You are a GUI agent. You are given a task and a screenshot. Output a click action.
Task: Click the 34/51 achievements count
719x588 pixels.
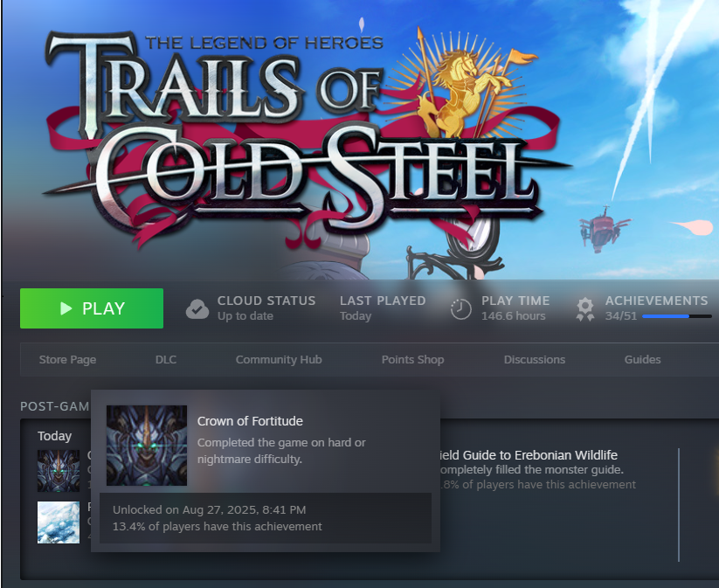pyautogui.click(x=621, y=316)
